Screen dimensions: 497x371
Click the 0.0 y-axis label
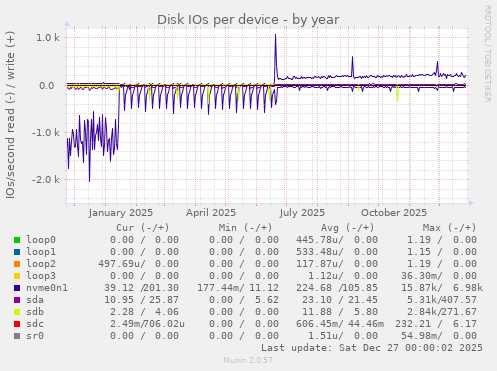pos(47,86)
